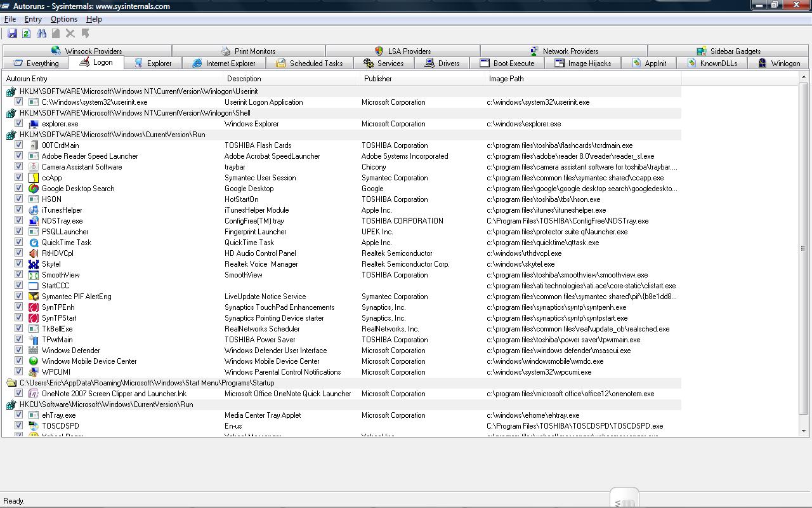The height and width of the screenshot is (508, 812).
Task: Toggle the TkBellExe checkbox
Action: click(18, 328)
